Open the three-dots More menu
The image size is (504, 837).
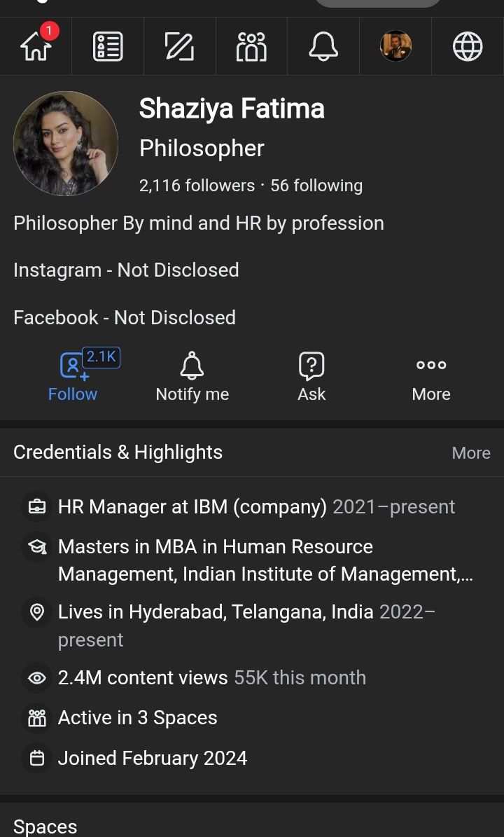tap(431, 377)
